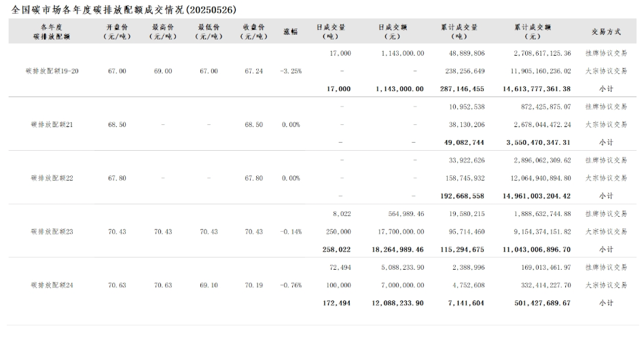
Task: Select the 累计成交额 column header
Action: [533, 32]
